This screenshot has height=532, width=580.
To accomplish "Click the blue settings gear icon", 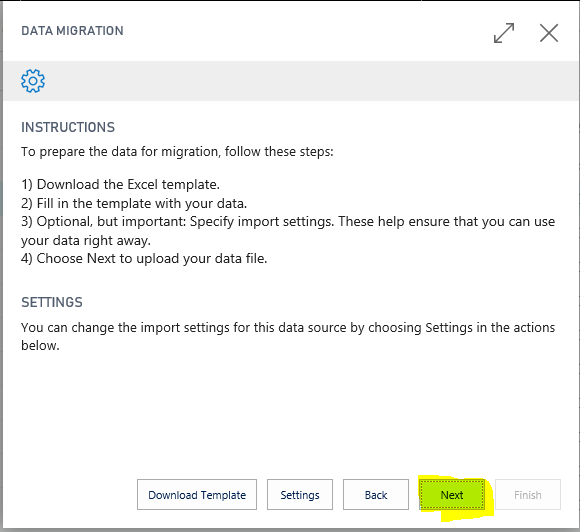I will point(33,81).
